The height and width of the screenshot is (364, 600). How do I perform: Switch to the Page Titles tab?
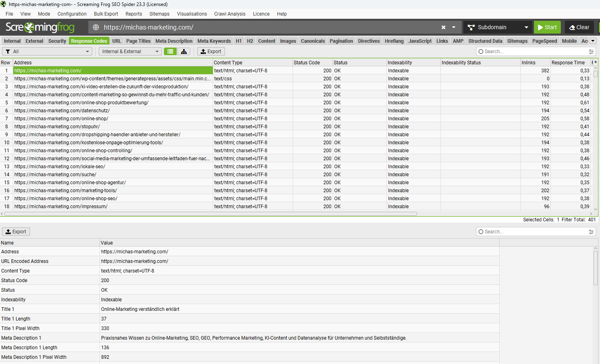click(138, 41)
